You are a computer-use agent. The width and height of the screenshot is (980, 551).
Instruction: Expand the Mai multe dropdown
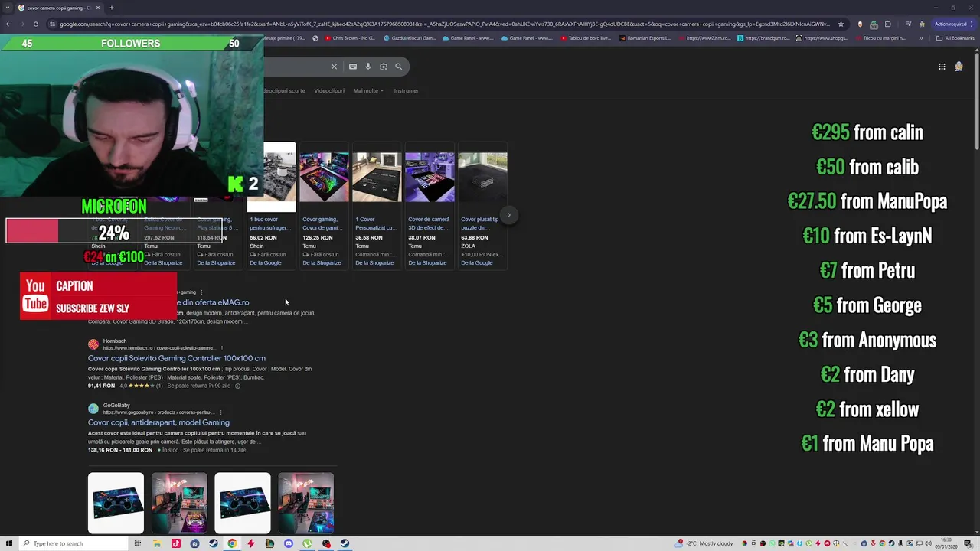pos(368,90)
